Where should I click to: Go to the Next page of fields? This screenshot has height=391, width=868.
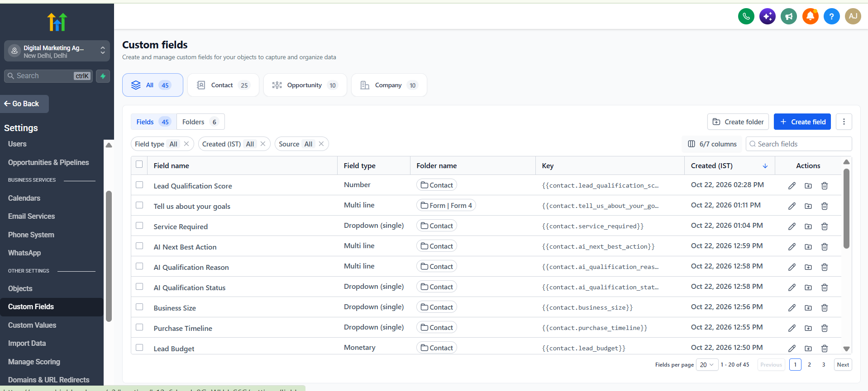(843, 365)
